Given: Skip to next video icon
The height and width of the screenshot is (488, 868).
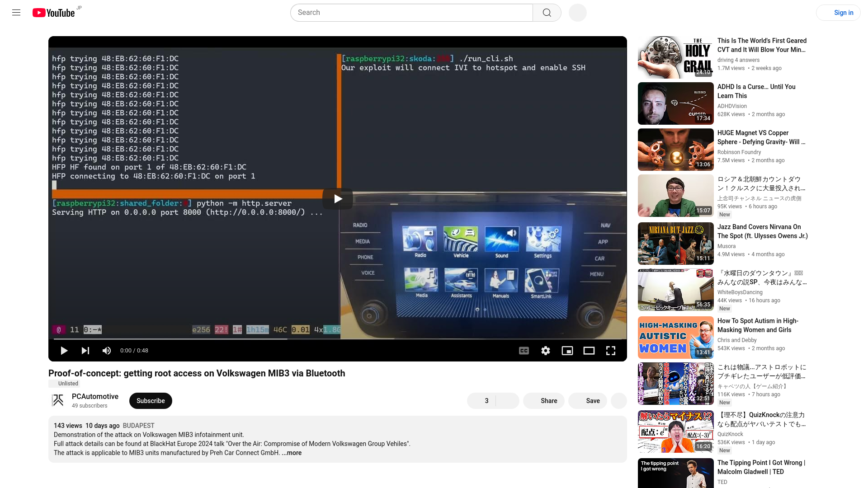Looking at the screenshot, I should 85,351.
